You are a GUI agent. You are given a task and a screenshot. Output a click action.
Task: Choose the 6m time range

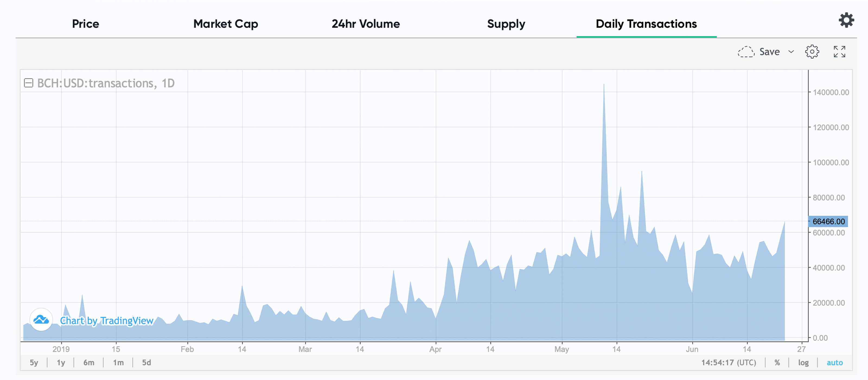89,362
